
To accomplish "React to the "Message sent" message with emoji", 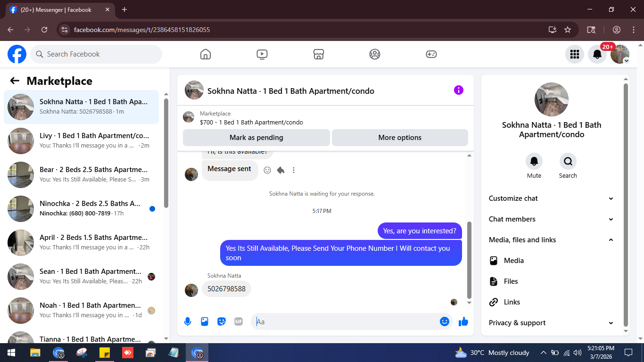I will [x=267, y=170].
